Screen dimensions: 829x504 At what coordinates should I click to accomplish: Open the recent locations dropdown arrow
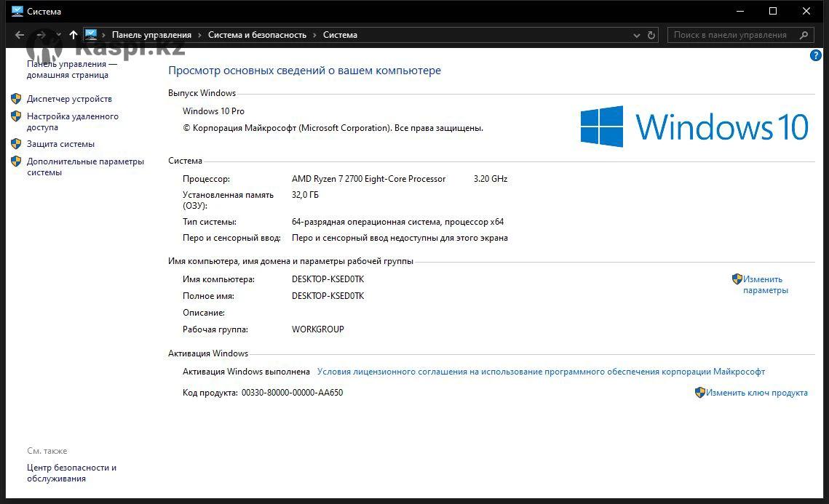coord(58,35)
